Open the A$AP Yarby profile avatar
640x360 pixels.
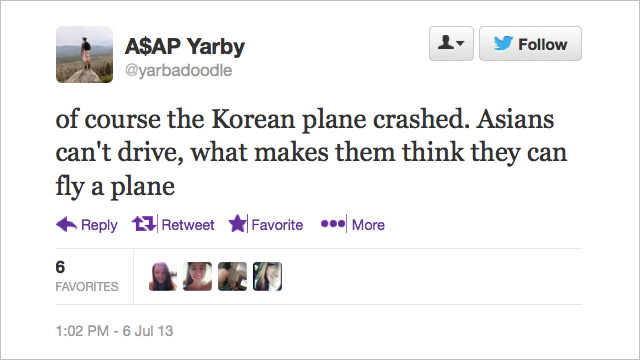pyautogui.click(x=84, y=54)
